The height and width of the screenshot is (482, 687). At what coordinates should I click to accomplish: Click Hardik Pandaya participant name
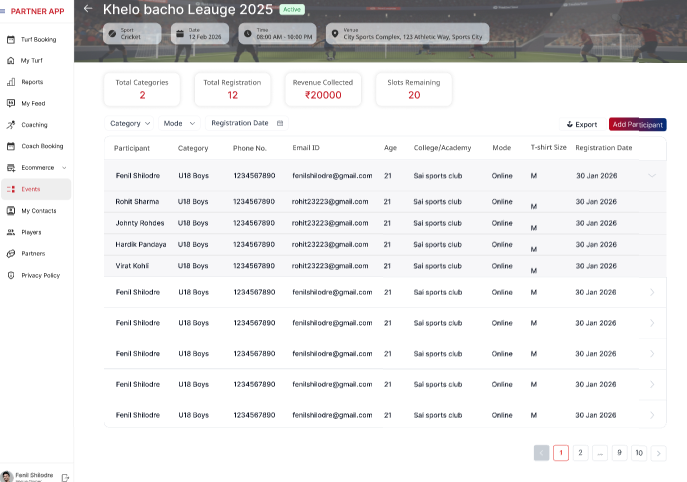(141, 245)
